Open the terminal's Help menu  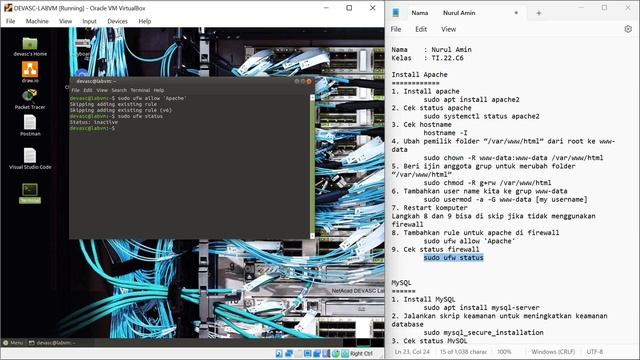point(159,90)
